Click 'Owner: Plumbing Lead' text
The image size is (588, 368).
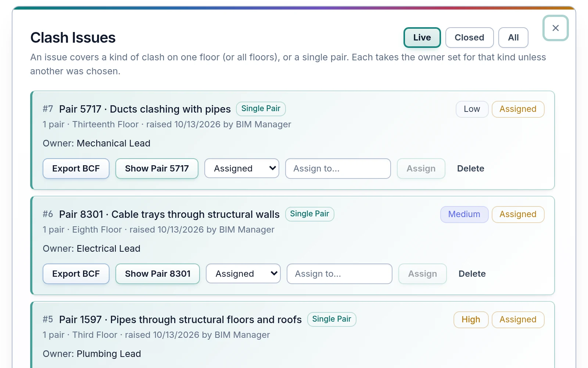coord(92,354)
